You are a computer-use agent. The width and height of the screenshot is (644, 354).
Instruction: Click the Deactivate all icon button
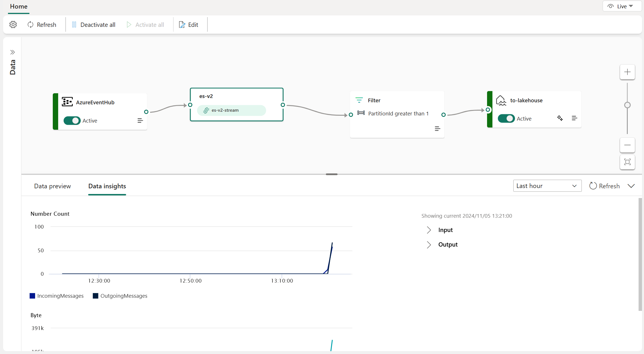(74, 24)
